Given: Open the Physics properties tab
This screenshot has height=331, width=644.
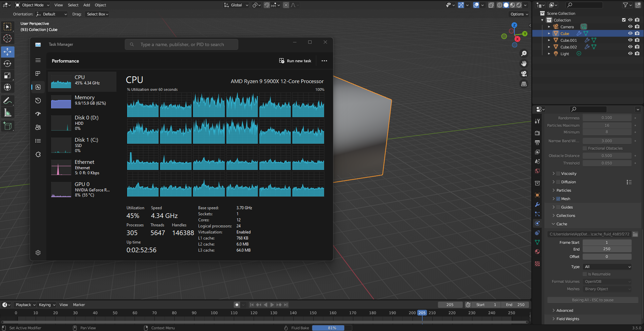Looking at the screenshot, I should pyautogui.click(x=537, y=223).
